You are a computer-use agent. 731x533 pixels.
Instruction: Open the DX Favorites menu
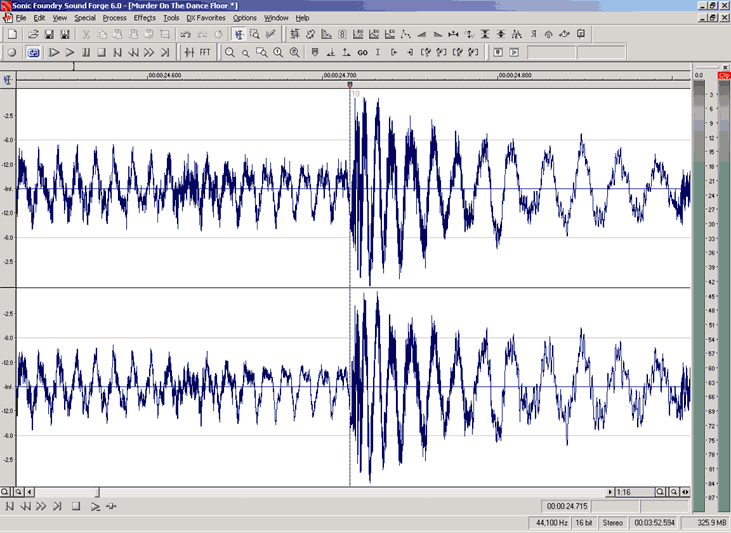coord(206,18)
